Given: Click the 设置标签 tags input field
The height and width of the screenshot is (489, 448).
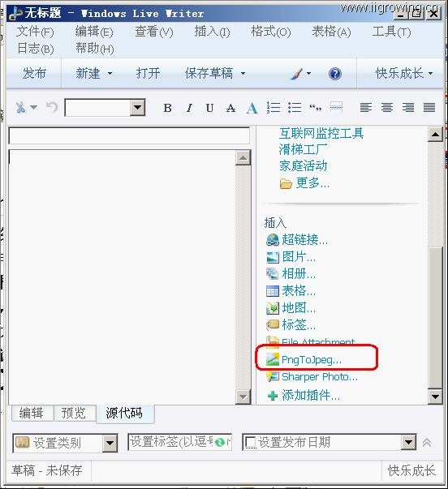Looking at the screenshot, I should (x=179, y=442).
